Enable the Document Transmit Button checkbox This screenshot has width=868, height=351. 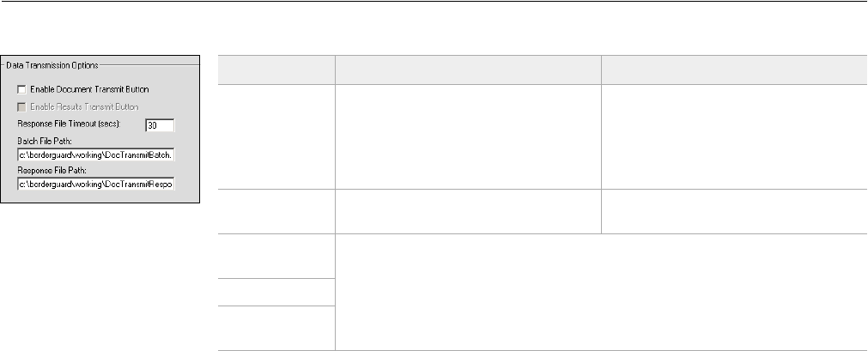pos(21,88)
